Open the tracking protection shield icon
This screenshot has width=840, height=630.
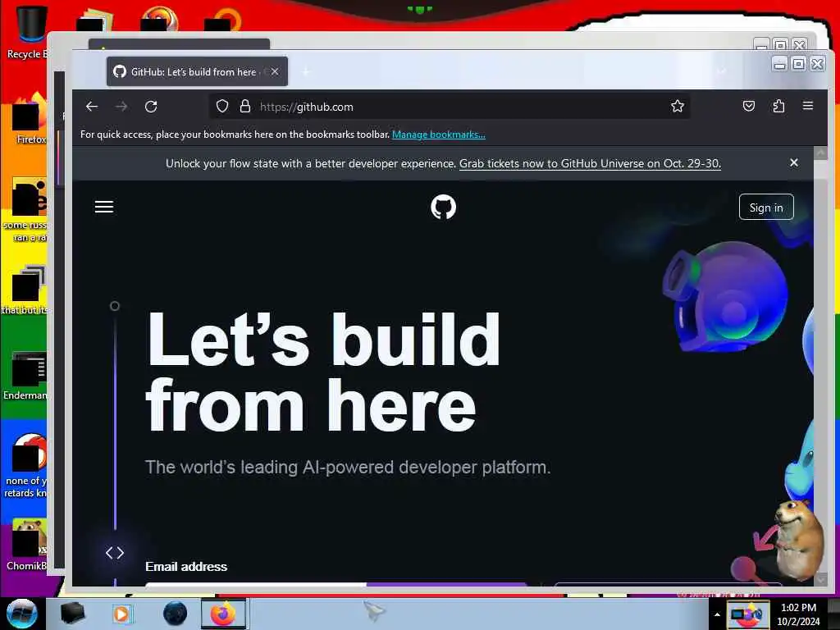point(222,107)
